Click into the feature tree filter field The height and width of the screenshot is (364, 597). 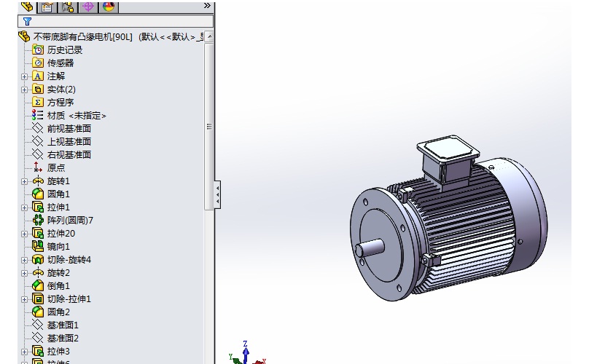(115, 22)
